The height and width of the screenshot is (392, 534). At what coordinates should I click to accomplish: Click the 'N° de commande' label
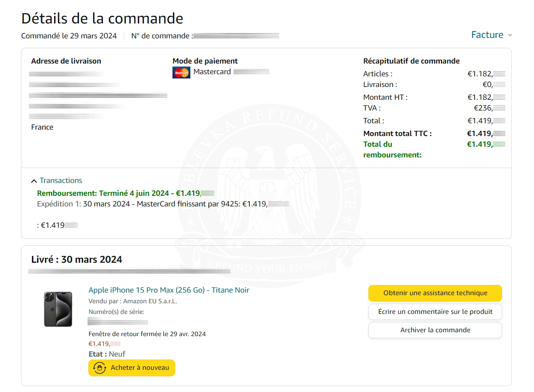[162, 36]
